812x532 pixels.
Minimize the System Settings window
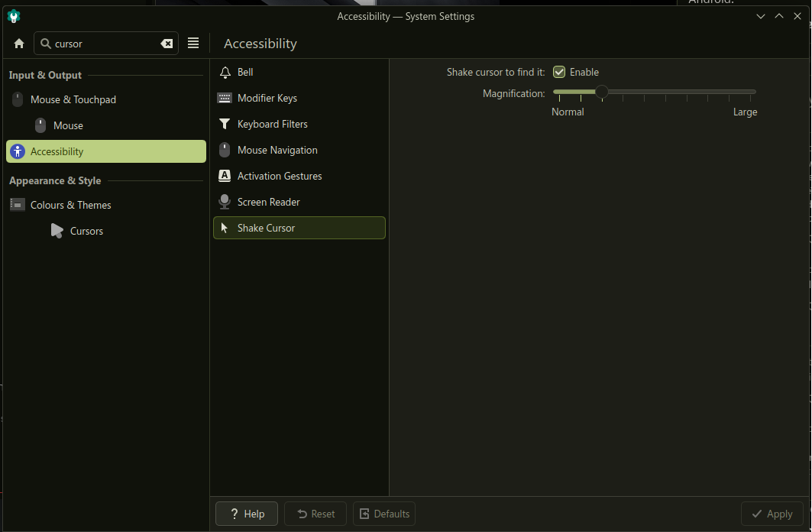[761, 17]
